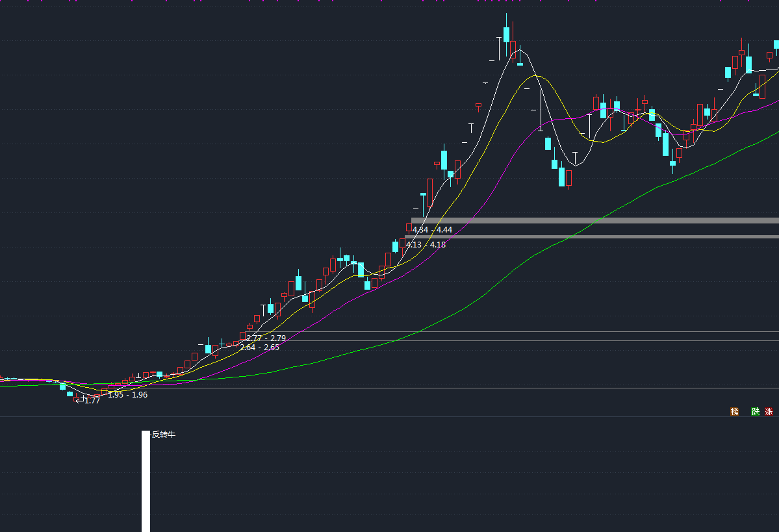779x532 pixels.
Task: Select the white 反转牛 signal bar
Action: click(146, 481)
